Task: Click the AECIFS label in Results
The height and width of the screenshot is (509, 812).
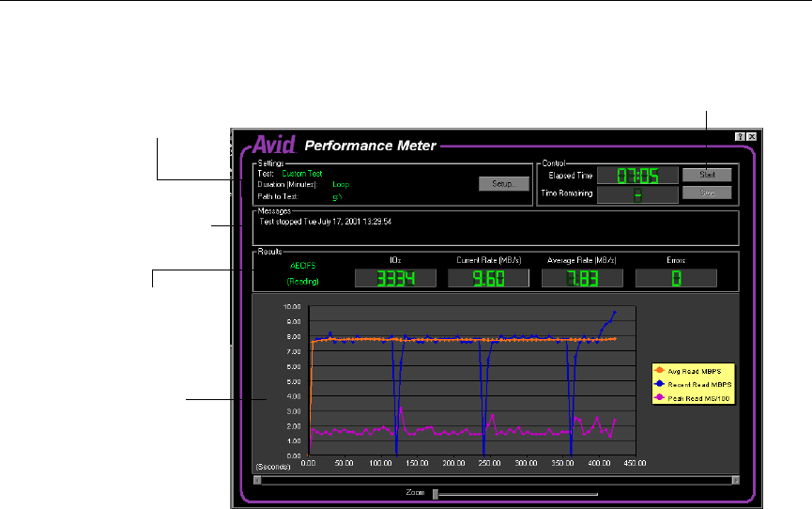Action: (303, 266)
